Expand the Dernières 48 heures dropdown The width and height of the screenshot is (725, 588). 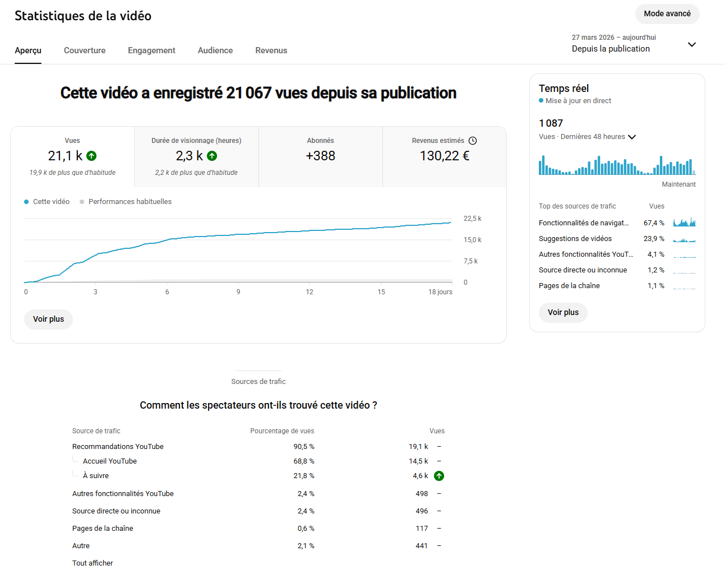pos(632,137)
